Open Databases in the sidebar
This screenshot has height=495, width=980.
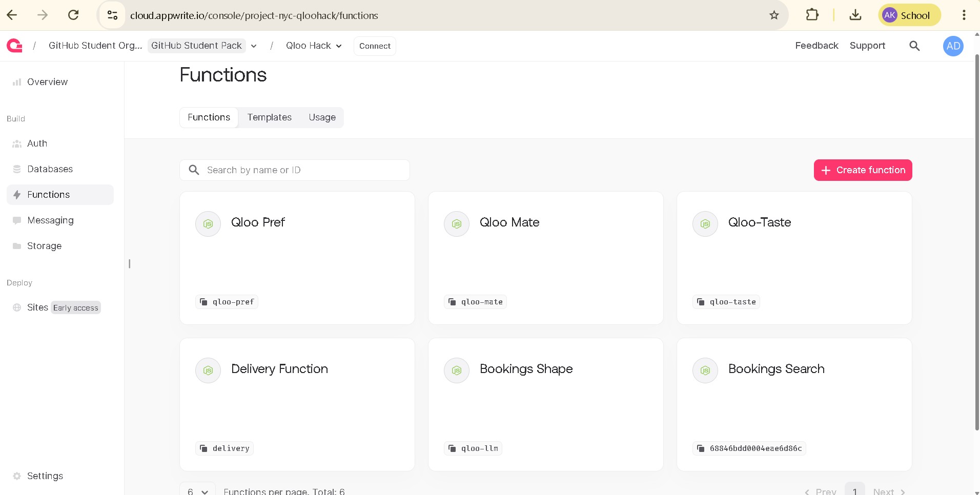tap(60, 169)
